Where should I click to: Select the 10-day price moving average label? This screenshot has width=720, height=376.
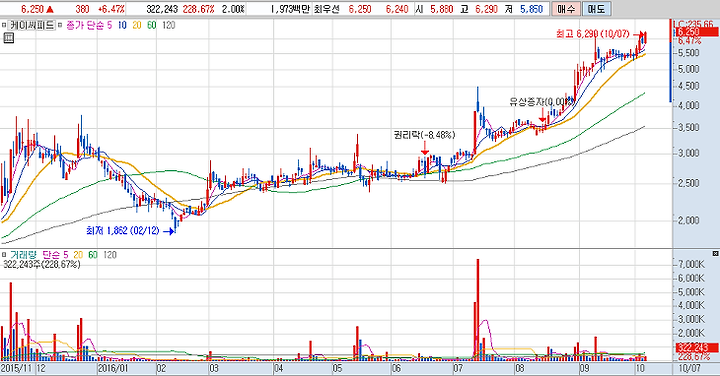point(122,25)
